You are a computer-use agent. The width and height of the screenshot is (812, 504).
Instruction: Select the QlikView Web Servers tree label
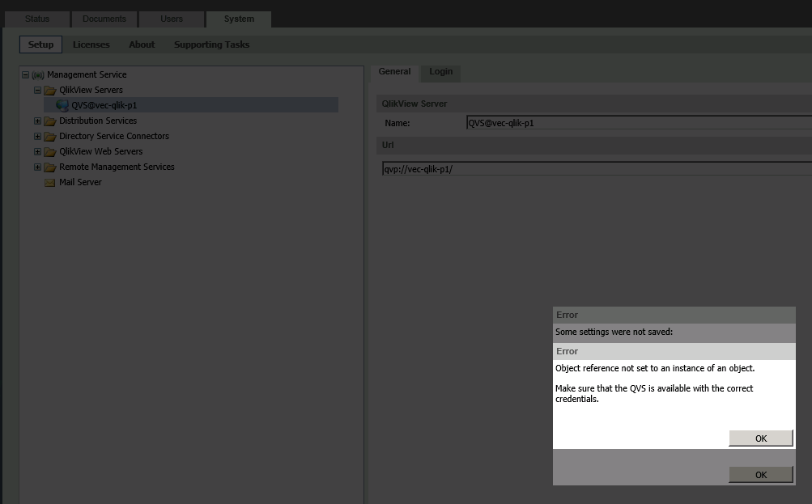click(100, 151)
